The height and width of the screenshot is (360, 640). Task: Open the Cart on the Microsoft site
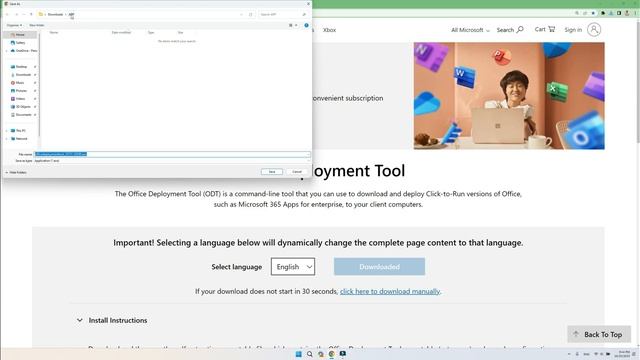(x=545, y=29)
